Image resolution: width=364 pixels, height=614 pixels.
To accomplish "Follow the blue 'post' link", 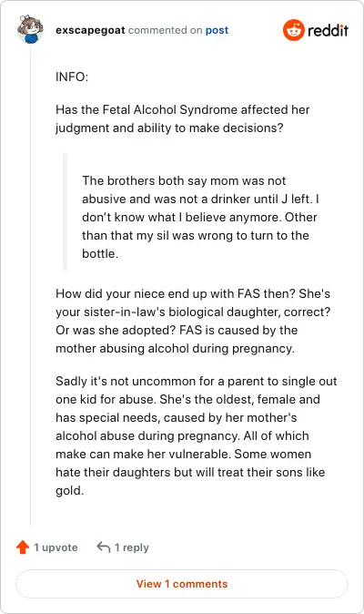I will pyautogui.click(x=217, y=31).
